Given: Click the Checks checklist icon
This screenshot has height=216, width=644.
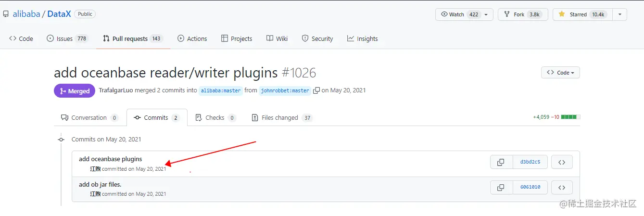Looking at the screenshot, I should click(199, 117).
